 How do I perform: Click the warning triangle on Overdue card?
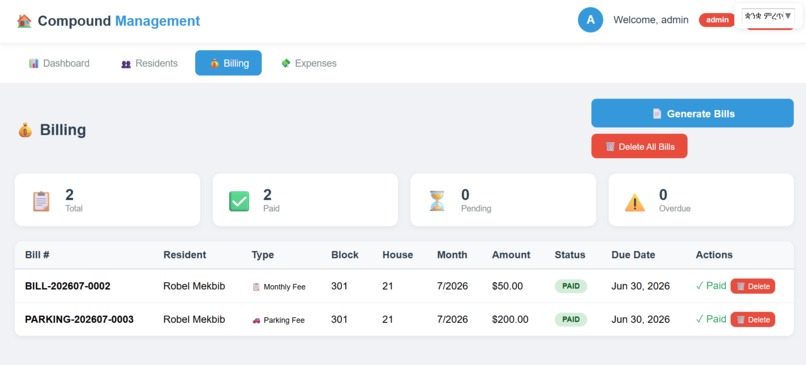pyautogui.click(x=635, y=202)
